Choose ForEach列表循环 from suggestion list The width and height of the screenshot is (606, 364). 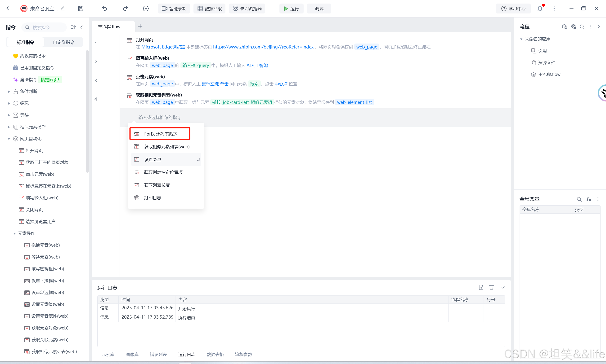160,134
